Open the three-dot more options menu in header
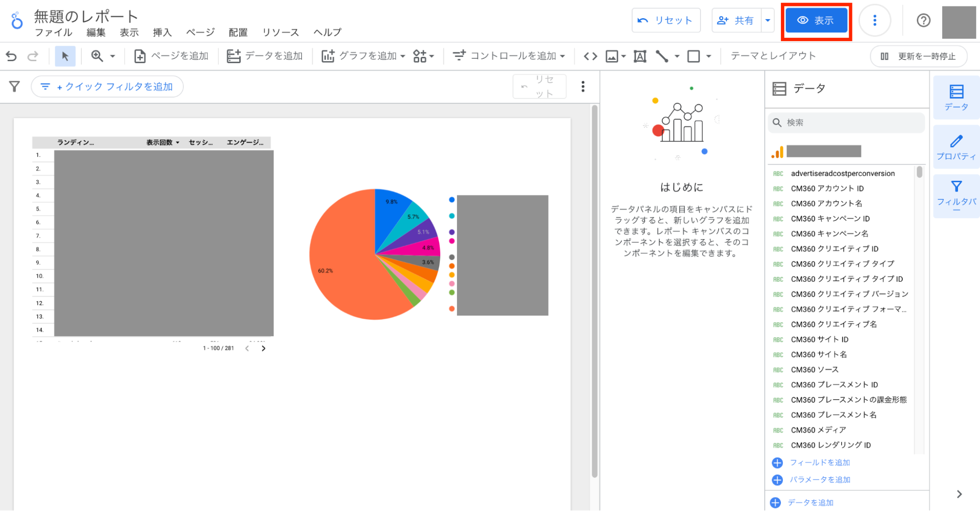 [875, 21]
